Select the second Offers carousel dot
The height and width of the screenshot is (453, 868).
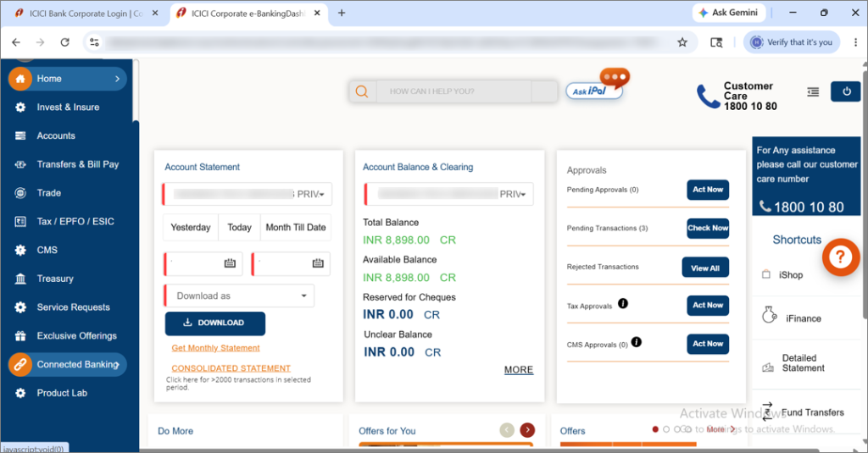click(x=666, y=429)
